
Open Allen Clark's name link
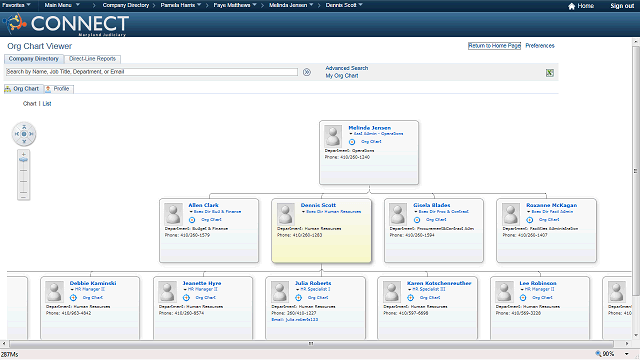tap(203, 205)
